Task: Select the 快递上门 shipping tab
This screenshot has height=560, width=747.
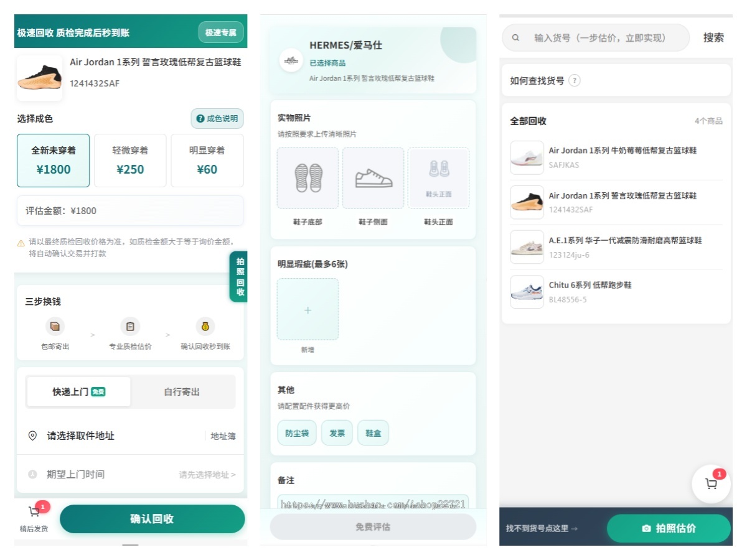Action: (78, 391)
